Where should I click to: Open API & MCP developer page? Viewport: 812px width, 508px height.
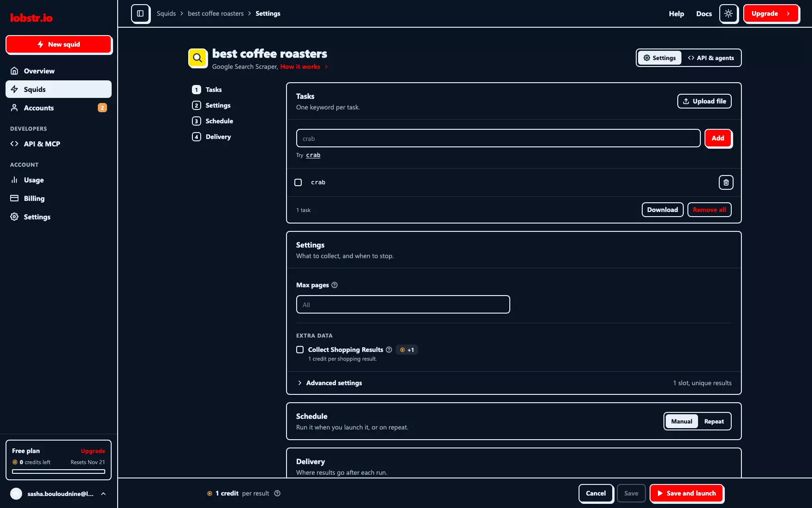pos(59,144)
